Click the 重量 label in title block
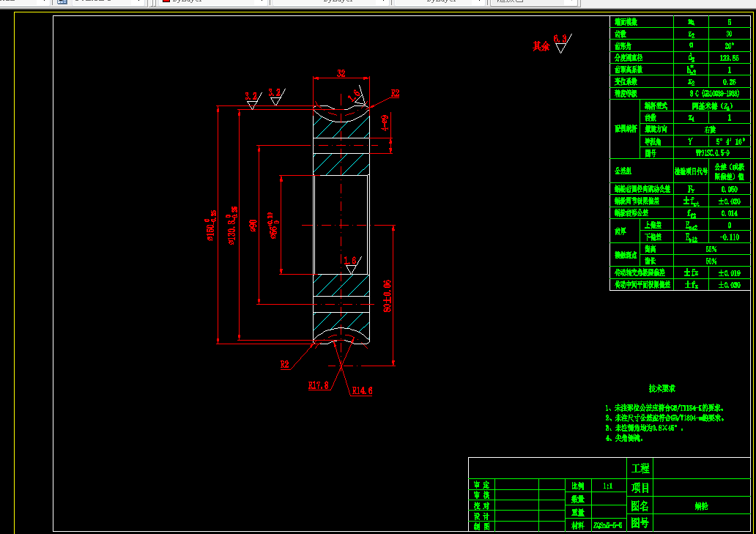The width and height of the screenshot is (756, 534). 577,512
